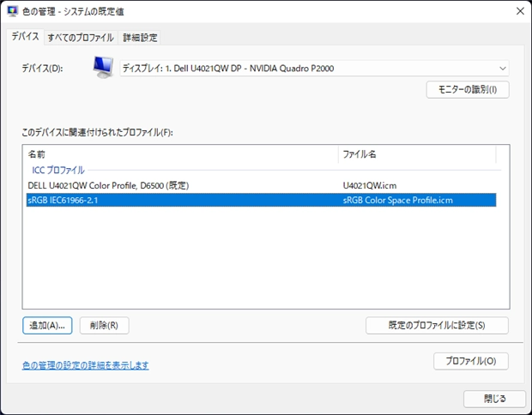Open the 詳細設定 tab
532x415 pixels.
[x=140, y=37]
